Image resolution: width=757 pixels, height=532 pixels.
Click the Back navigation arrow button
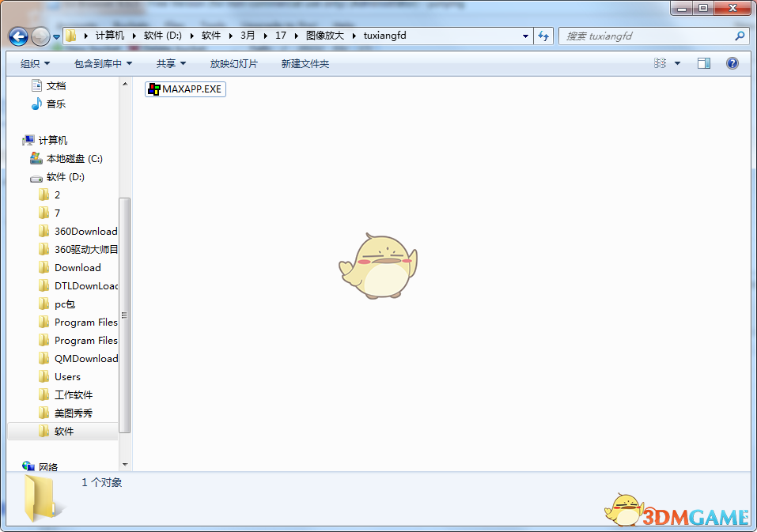pos(18,36)
